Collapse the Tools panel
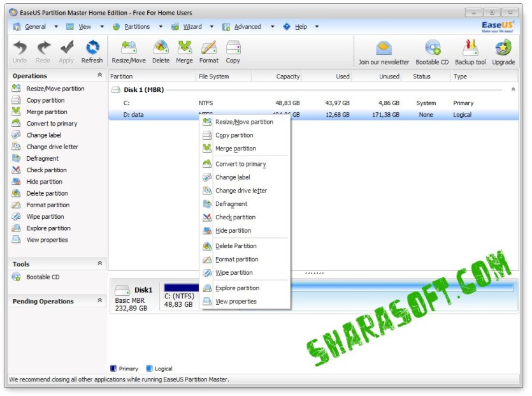 [x=100, y=263]
